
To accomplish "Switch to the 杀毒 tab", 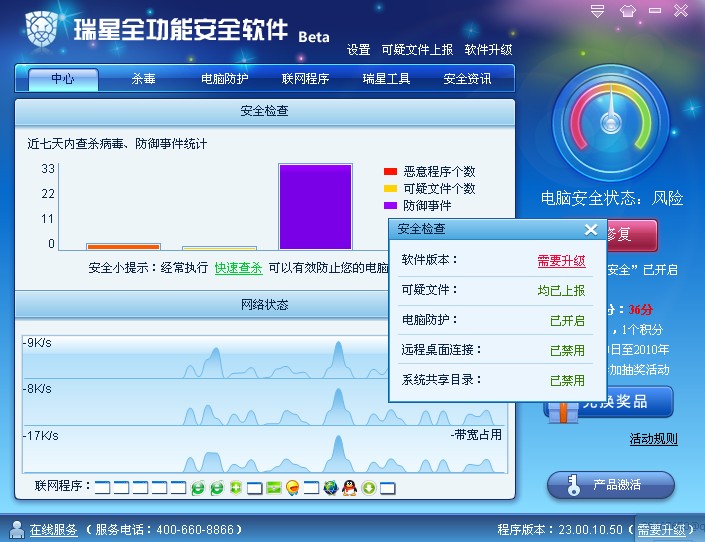I will coord(143,79).
